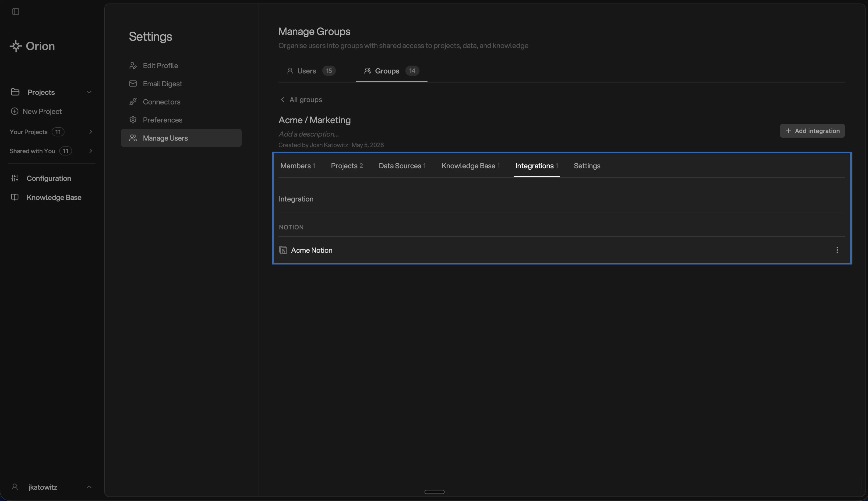Click the Orion star logo
The image size is (868, 501).
(16, 46)
